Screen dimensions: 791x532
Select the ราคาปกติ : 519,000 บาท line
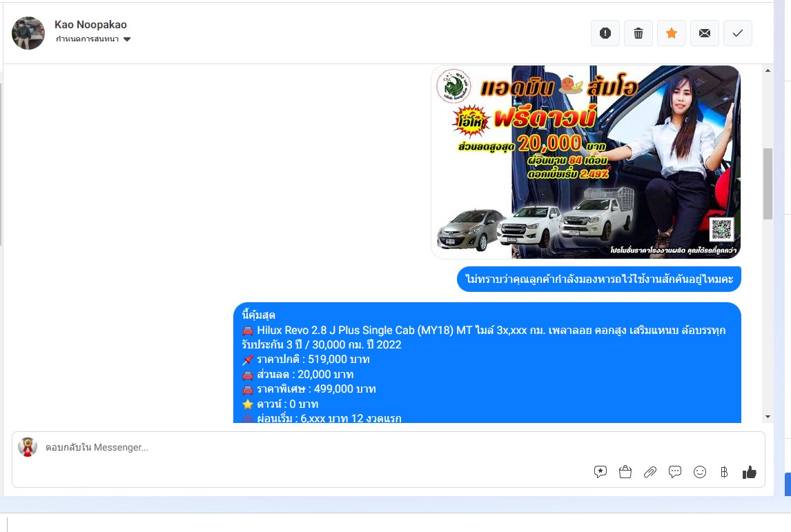[x=306, y=359]
